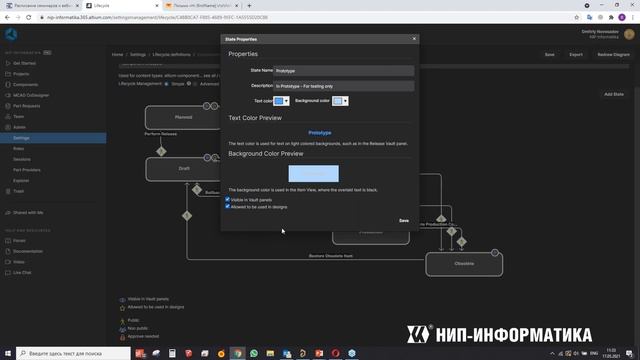Show hidden system tray icons

coord(552,353)
